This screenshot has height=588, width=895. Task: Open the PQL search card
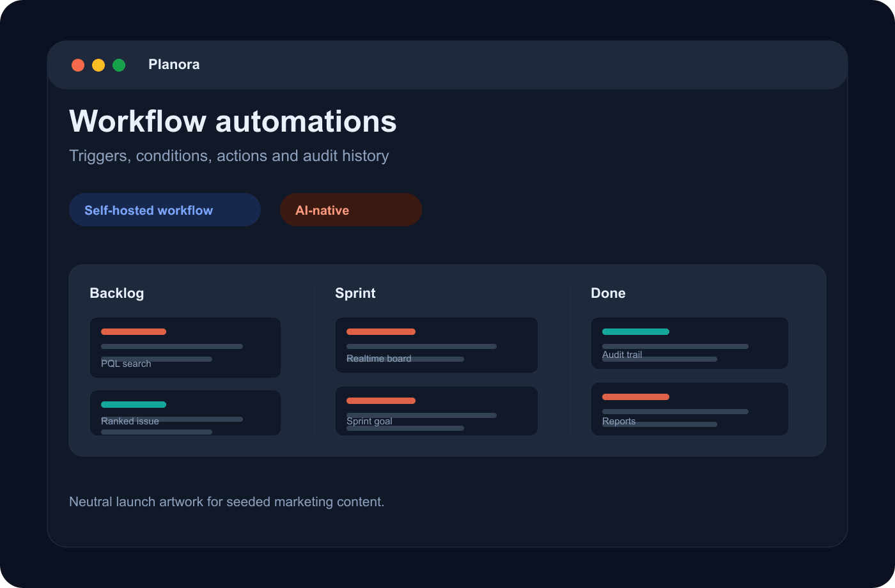tap(185, 348)
